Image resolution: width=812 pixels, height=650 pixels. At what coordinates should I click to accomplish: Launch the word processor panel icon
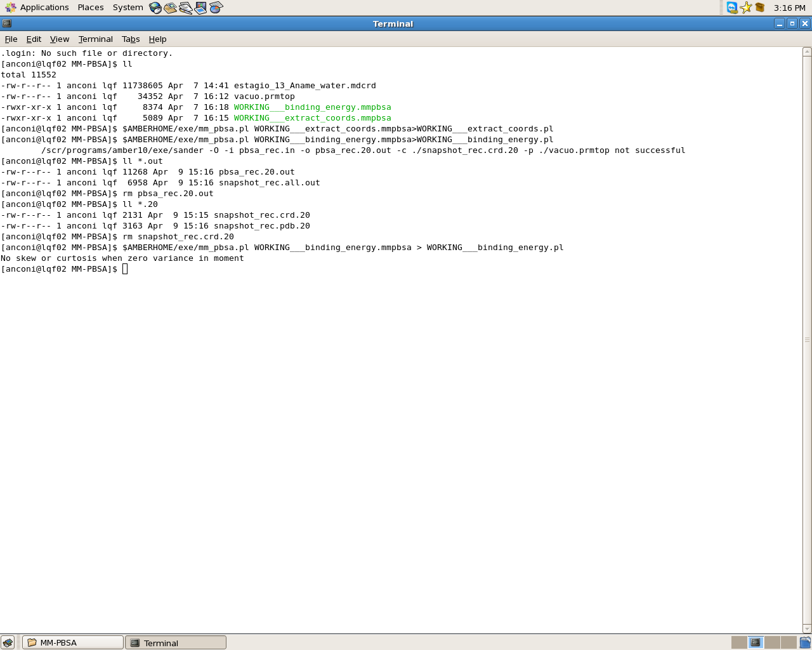(185, 8)
